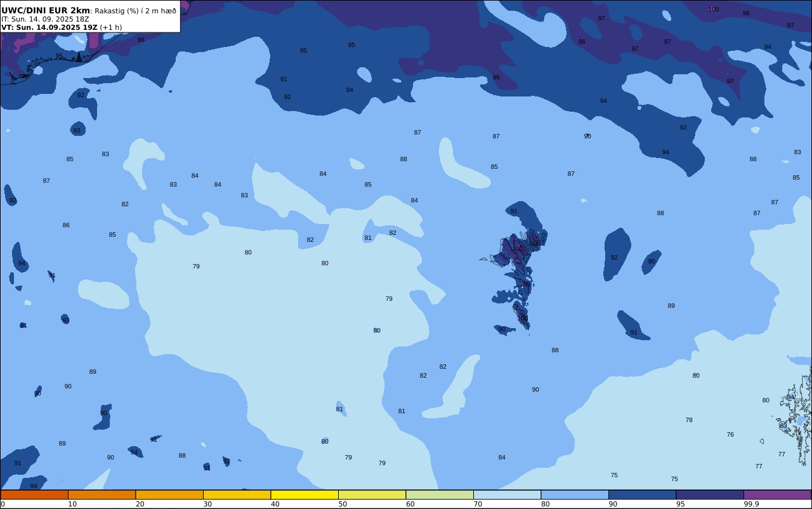The height and width of the screenshot is (509, 812).
Task: Select the "VT: Sun. 14.09.2025 19Z" line
Action: 49,27
